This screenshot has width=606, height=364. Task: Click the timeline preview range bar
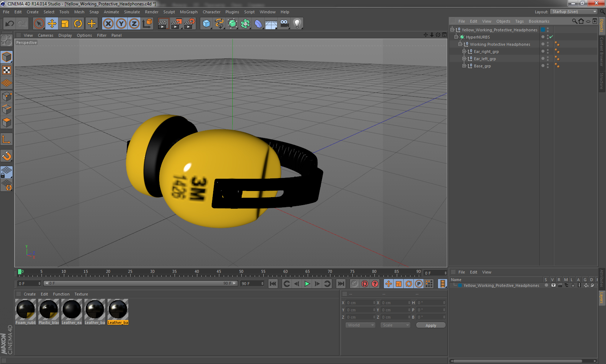coord(140,283)
